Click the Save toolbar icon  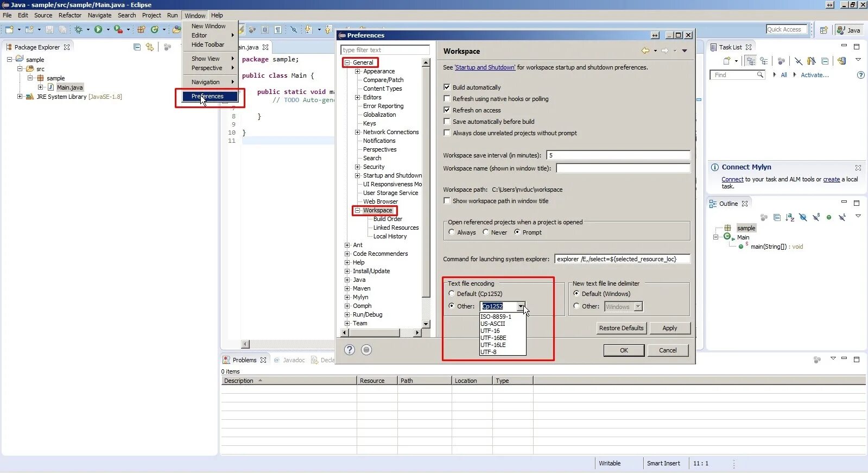(x=49, y=29)
